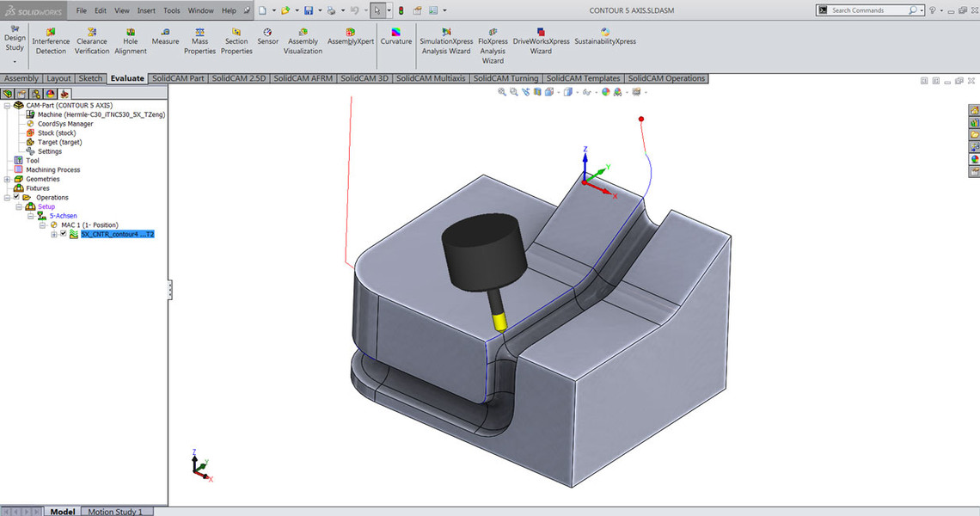Click the Save icon in toolbar
The image size is (980, 516).
(x=308, y=11)
